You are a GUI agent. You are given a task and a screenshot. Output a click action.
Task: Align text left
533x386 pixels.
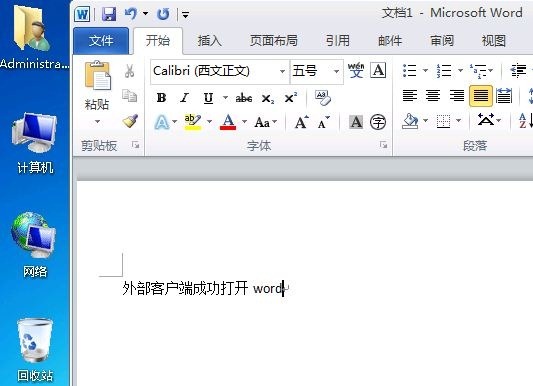click(x=410, y=96)
